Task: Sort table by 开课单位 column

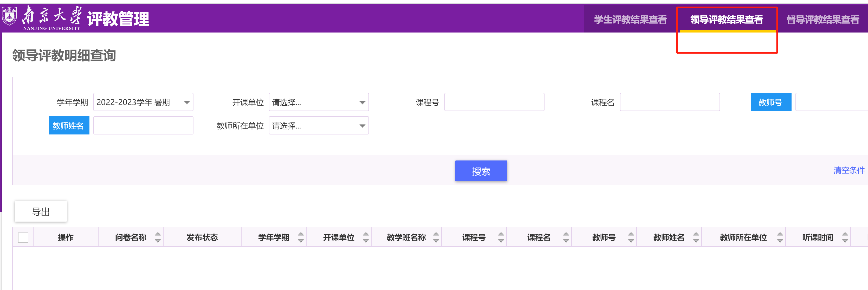Action: (x=366, y=237)
